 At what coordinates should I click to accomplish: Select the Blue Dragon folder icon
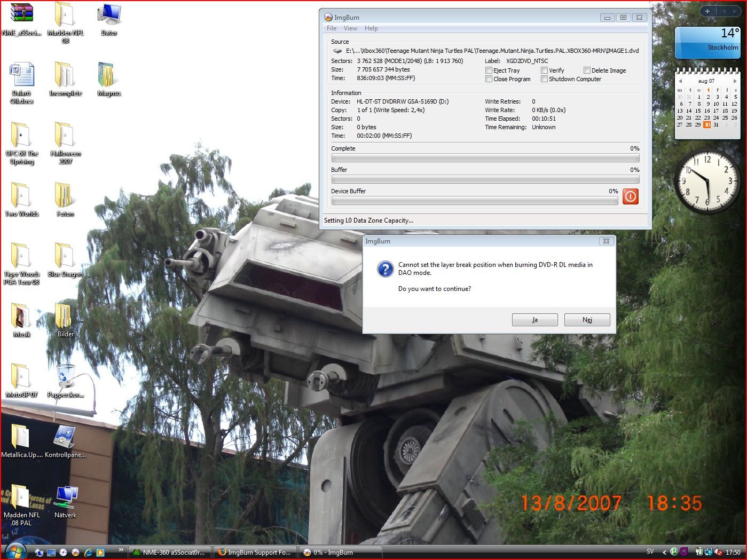65,260
